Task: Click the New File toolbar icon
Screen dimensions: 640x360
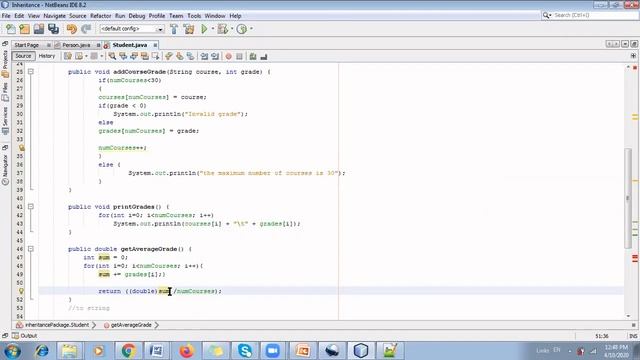Action: click(x=11, y=29)
